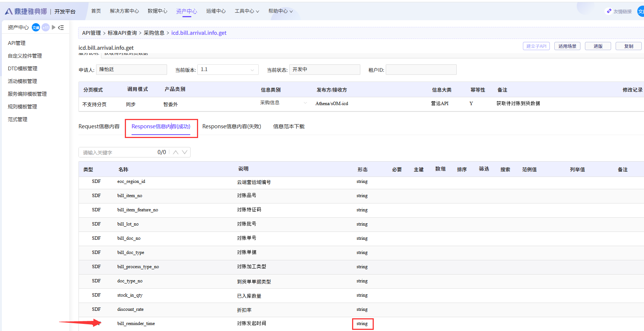644x331 pixels.
Task: Switch to 信息范本下载 tab
Action: (x=289, y=126)
